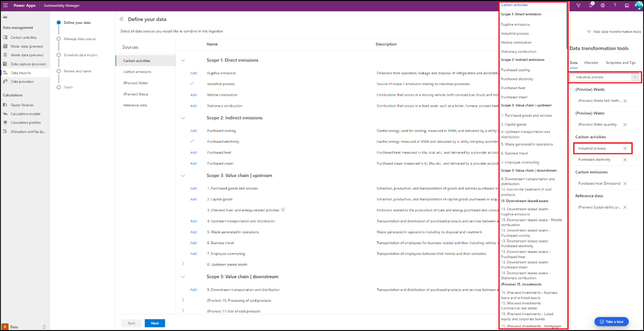This screenshot has height=331, width=644.
Task: Collapse Scope 1: Direct emissions group
Action: coord(183,60)
